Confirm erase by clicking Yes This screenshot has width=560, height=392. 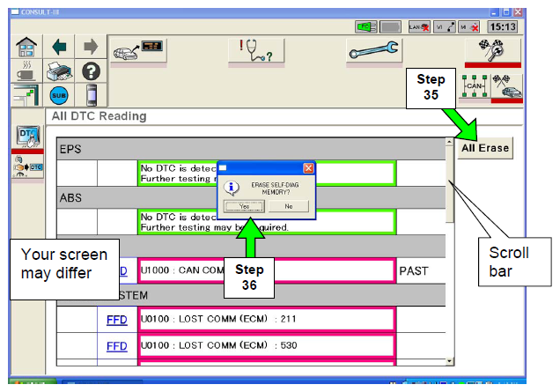click(x=243, y=206)
